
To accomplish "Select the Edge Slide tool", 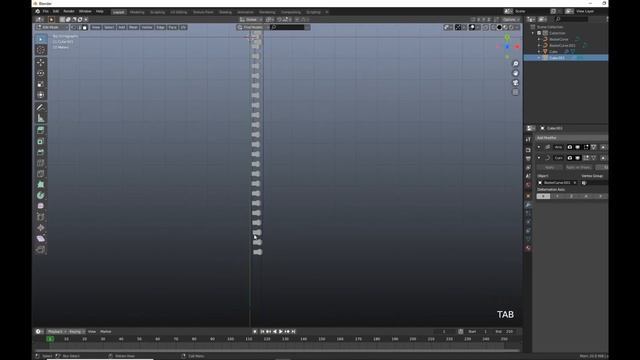I will click(x=41, y=217).
